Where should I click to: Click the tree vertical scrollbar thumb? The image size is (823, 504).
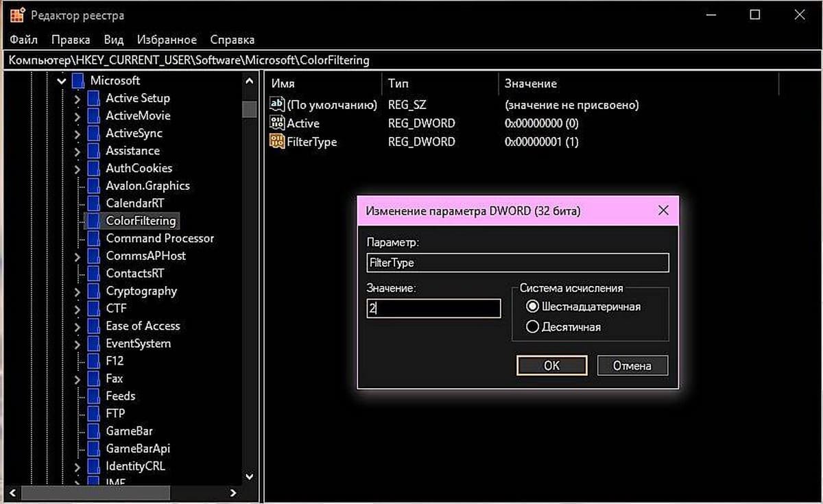click(x=250, y=110)
